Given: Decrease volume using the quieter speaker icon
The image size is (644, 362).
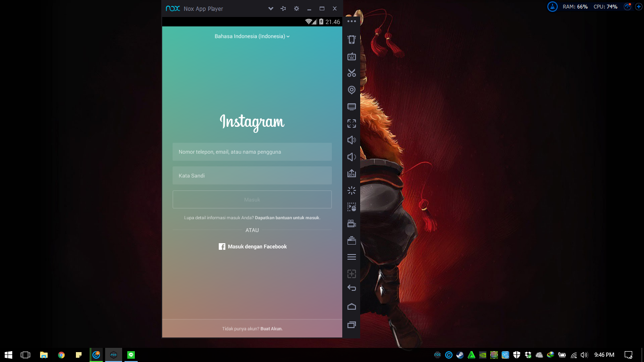Looking at the screenshot, I should point(351,157).
